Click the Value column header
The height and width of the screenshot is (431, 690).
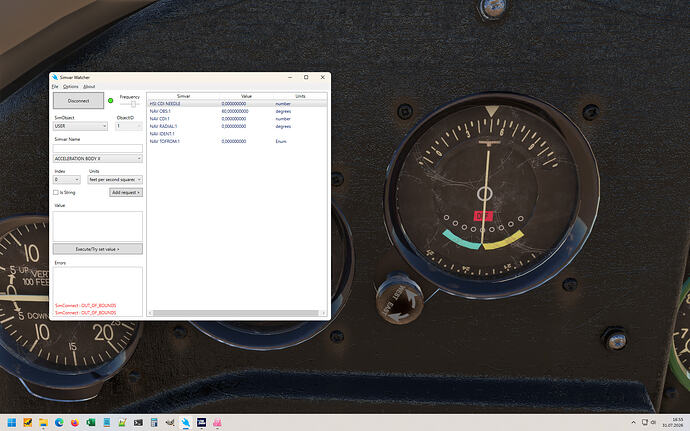coord(246,96)
